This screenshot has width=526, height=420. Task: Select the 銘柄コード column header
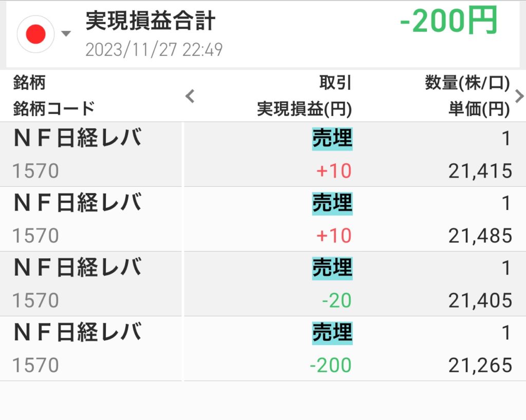point(54,108)
